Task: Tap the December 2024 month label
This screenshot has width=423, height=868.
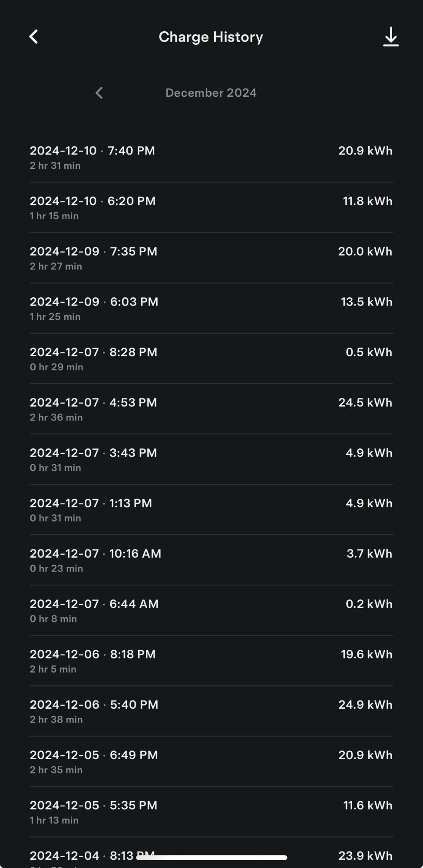Action: click(211, 93)
